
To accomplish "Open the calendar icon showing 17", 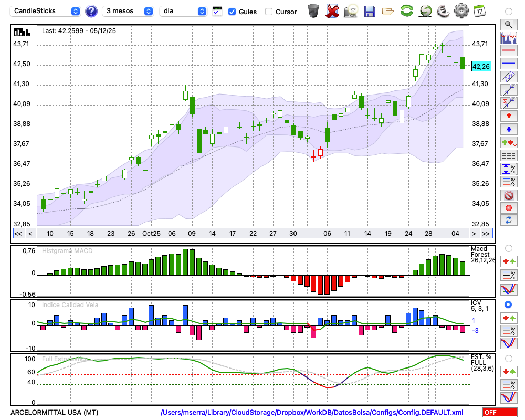I will click(479, 11).
